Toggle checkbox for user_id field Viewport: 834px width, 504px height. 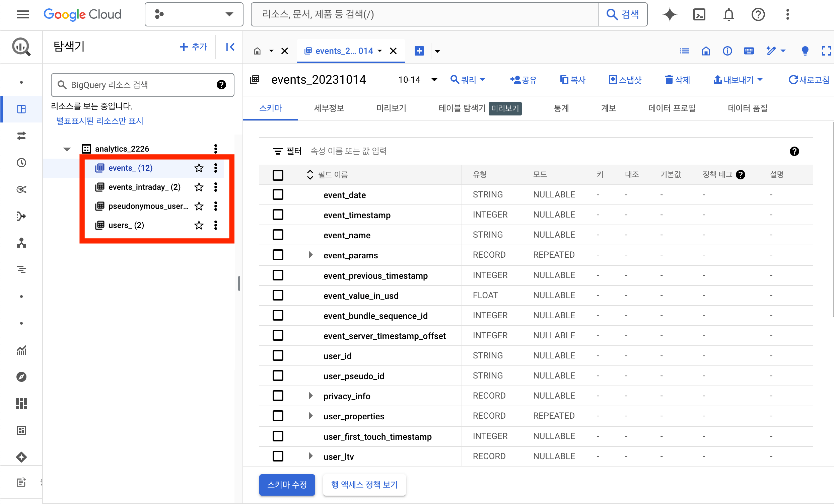pyautogui.click(x=278, y=356)
